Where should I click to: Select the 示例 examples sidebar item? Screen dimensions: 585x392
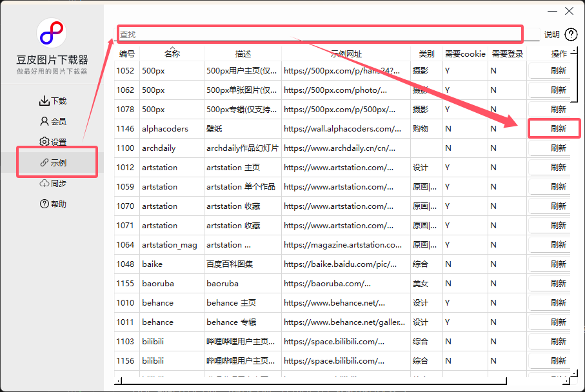53,162
